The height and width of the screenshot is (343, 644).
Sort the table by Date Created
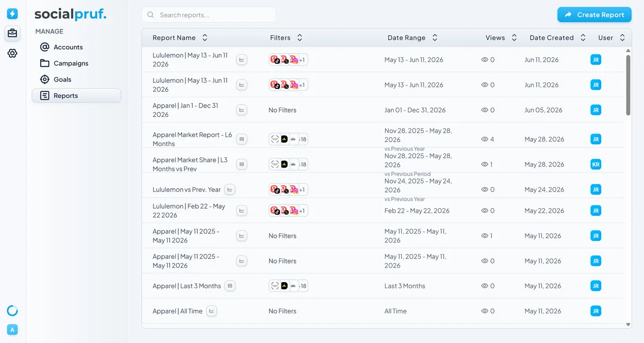coord(583,38)
